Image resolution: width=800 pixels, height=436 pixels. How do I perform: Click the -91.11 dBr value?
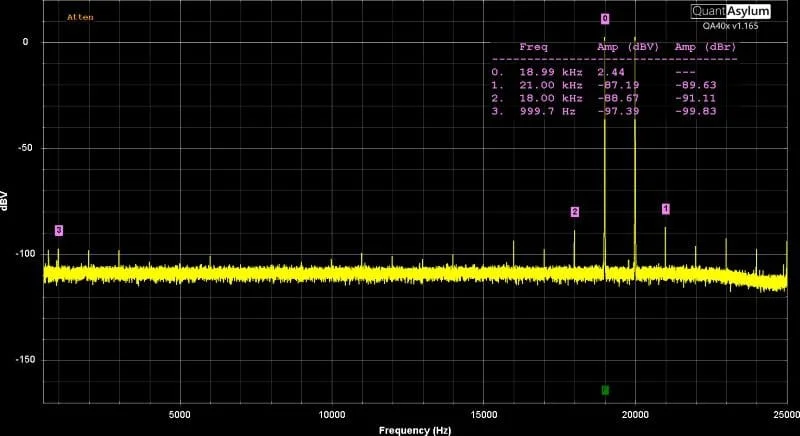click(x=695, y=98)
